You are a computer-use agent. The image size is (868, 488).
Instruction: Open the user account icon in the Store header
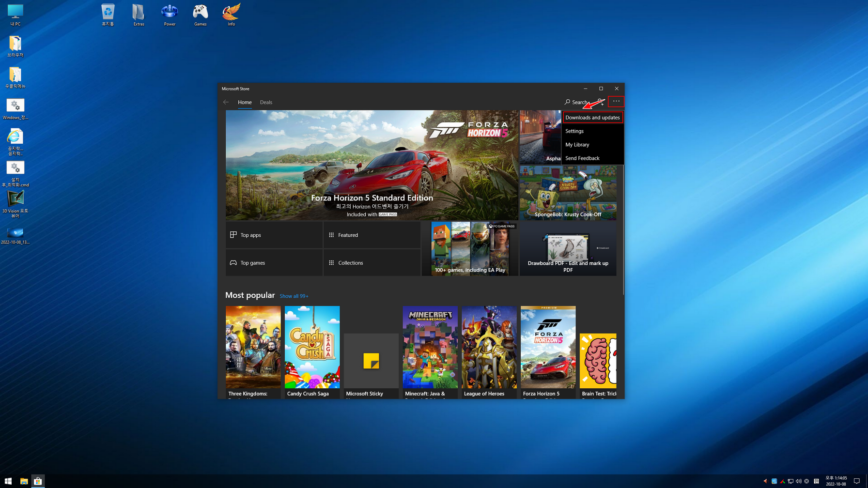(x=601, y=102)
